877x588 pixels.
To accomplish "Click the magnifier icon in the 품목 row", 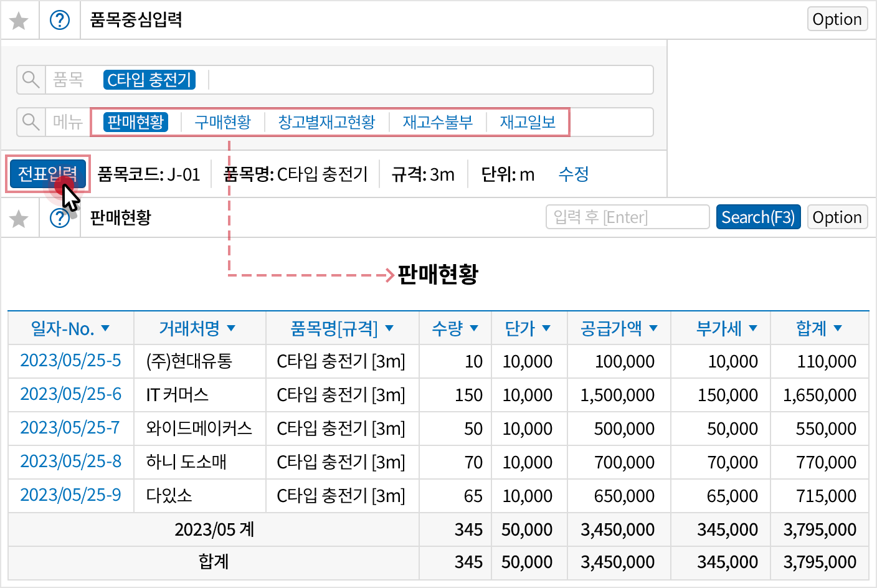I will pyautogui.click(x=31, y=80).
